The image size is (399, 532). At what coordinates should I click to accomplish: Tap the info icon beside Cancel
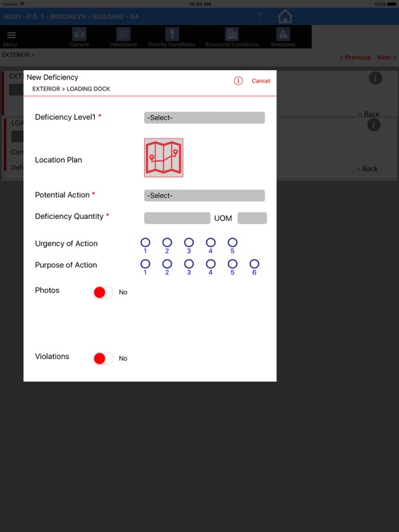pyautogui.click(x=238, y=81)
